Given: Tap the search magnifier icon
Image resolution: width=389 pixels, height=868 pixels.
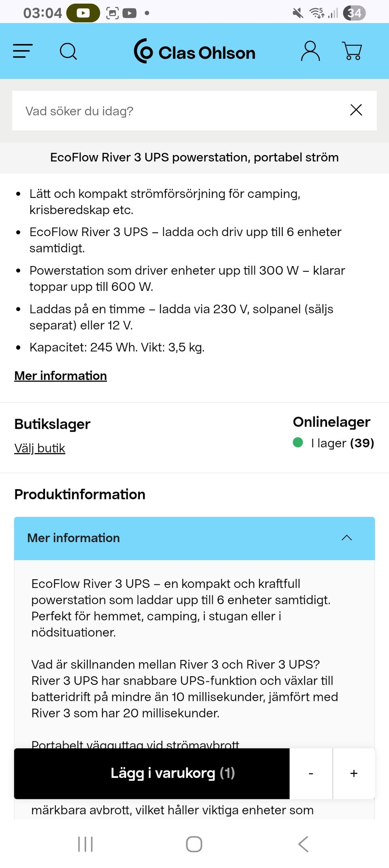Looking at the screenshot, I should click(x=68, y=52).
